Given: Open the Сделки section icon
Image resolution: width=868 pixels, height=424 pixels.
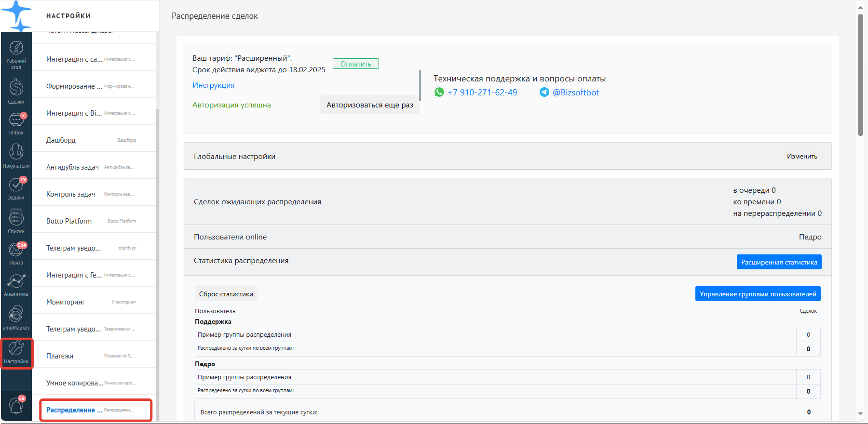Looking at the screenshot, I should click(16, 91).
